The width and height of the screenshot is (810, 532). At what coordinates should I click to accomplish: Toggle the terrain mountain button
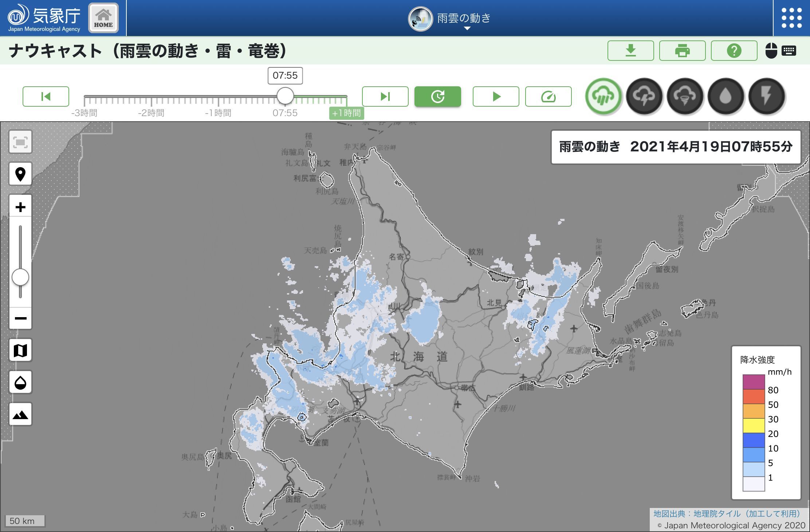20,414
